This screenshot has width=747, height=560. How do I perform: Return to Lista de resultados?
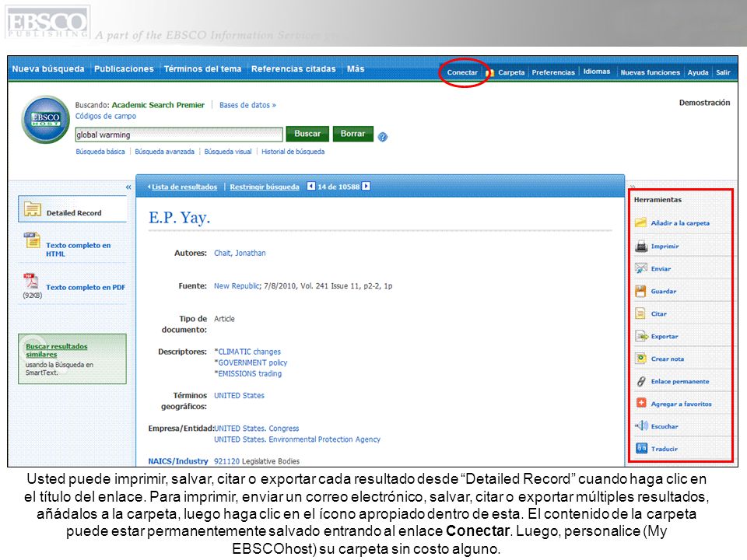pos(184,187)
